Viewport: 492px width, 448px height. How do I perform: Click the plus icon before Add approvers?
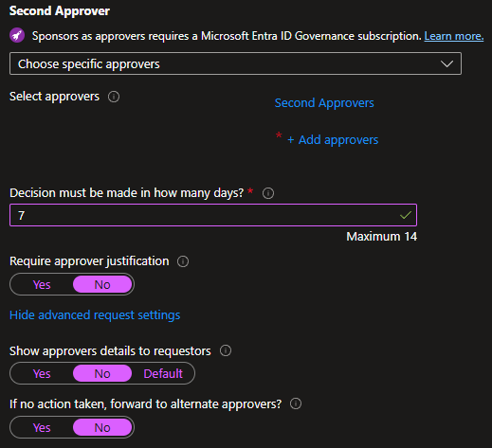(291, 140)
